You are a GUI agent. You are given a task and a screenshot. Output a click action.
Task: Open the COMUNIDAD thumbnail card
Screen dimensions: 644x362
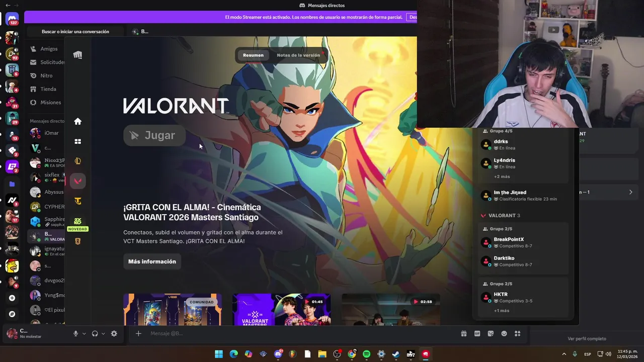pyautogui.click(x=173, y=310)
